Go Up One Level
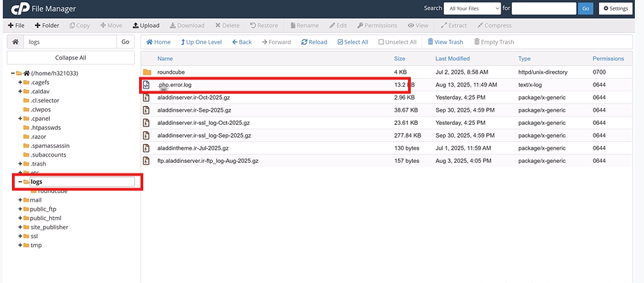Viewport: 644px width, 283px height. click(x=202, y=42)
